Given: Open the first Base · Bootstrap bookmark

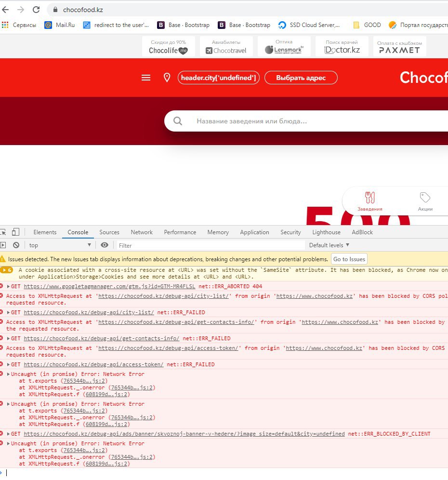Looking at the screenshot, I should click(184, 25).
